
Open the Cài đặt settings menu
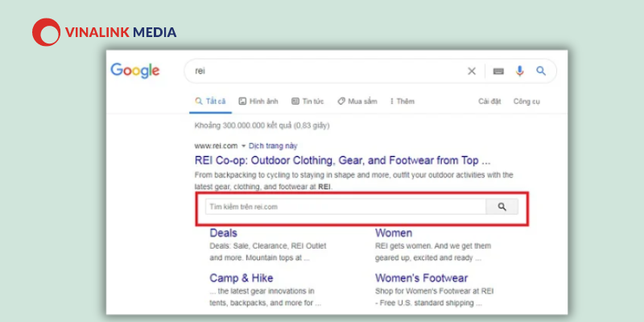489,101
